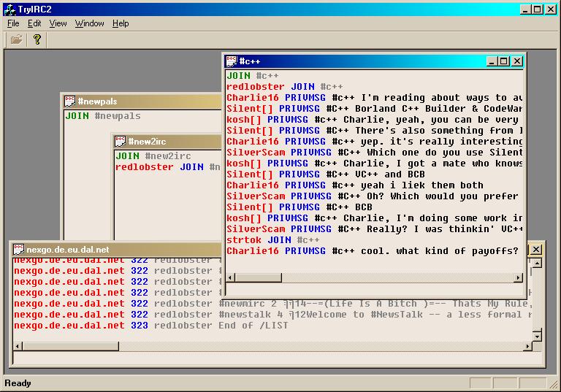Click the #newpals window title icon
This screenshot has width=561, height=392.
tap(70, 101)
